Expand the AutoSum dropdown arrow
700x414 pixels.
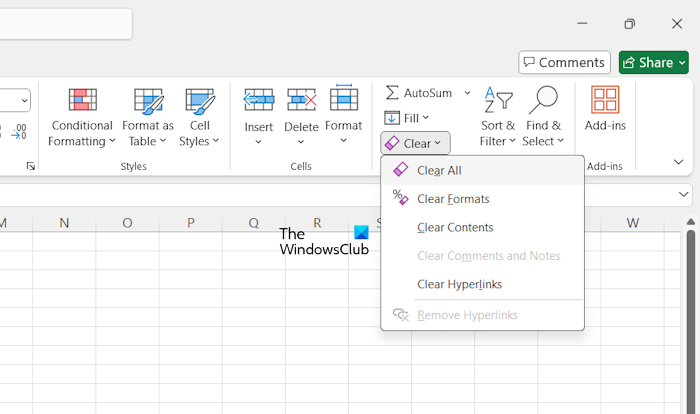click(x=467, y=93)
